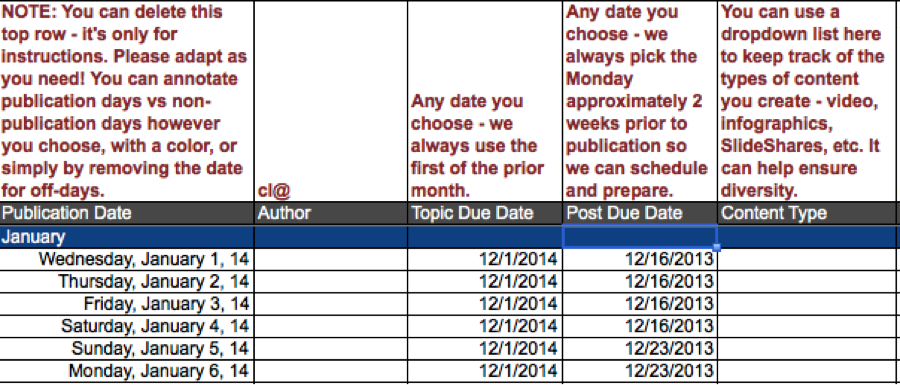Select the Wednesday, January 1, 14 cell
900x385 pixels.
click(x=127, y=259)
